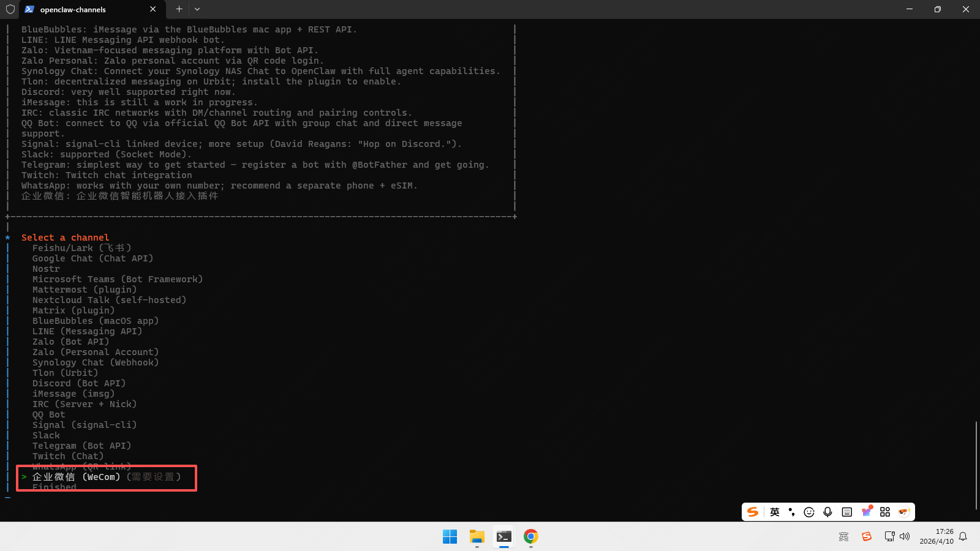Viewport: 980px width, 551px height.
Task: Choose Synology Chat (Webhook) channel
Action: 96,362
